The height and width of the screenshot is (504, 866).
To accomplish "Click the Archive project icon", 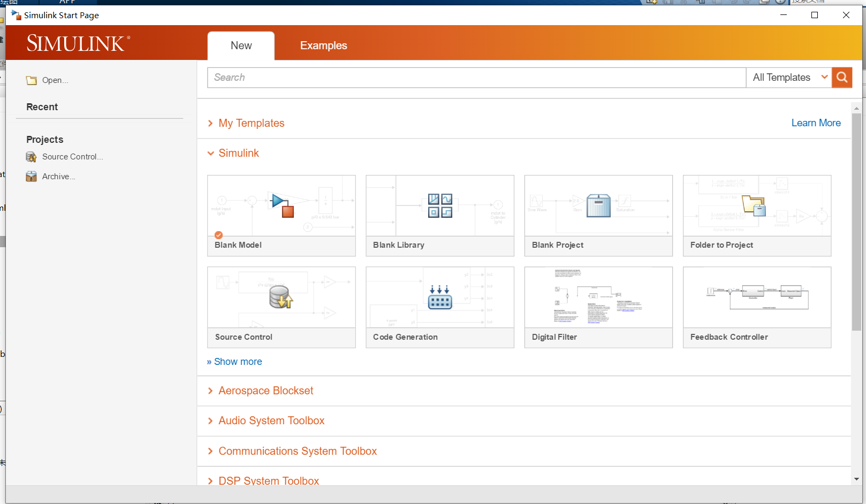I will click(x=32, y=177).
